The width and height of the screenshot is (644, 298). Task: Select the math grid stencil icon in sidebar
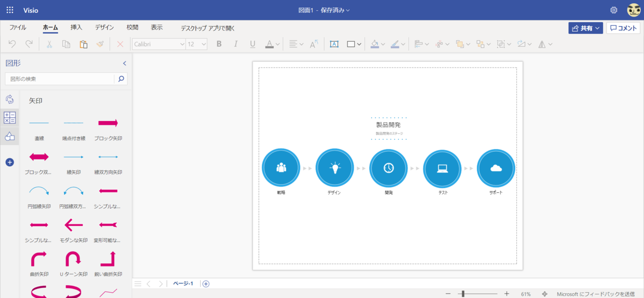tap(10, 118)
